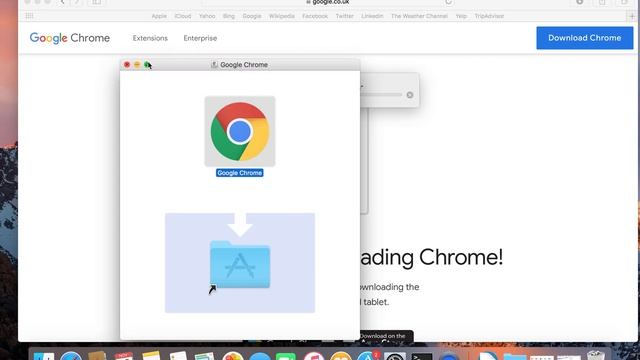Open Safari compass icon in the Dock
This screenshot has height=360, width=640.
coord(71,357)
